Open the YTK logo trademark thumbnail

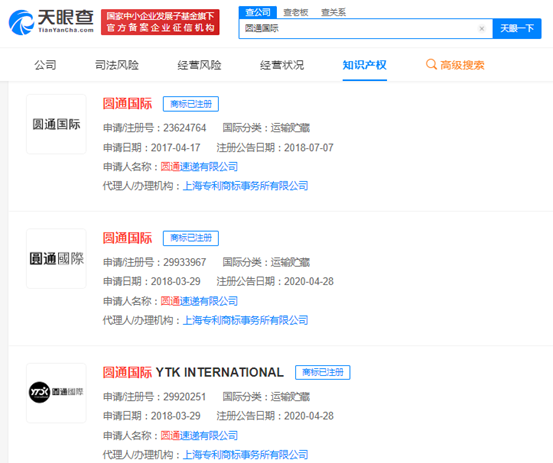[56, 393]
